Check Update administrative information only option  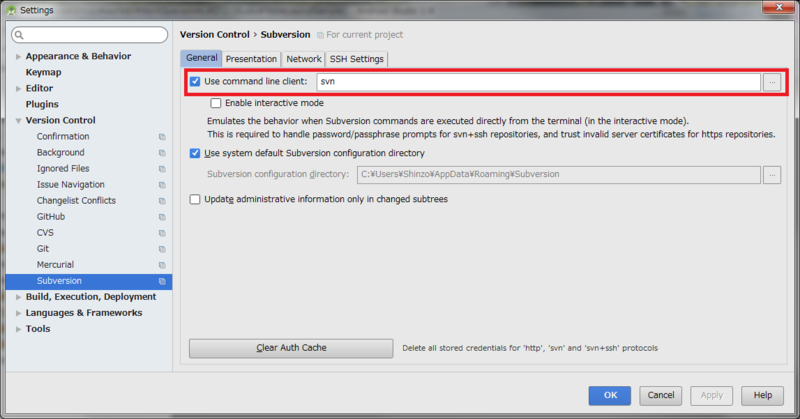point(195,199)
